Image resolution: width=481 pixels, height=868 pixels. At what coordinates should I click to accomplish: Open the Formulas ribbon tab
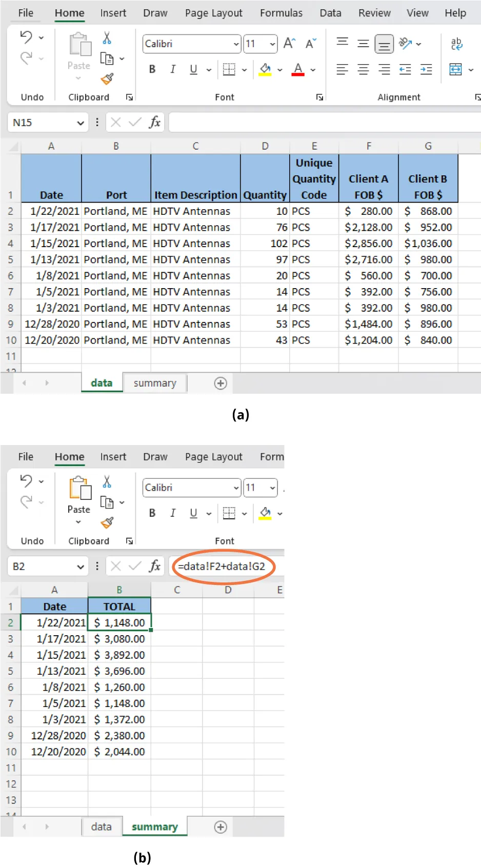click(281, 13)
